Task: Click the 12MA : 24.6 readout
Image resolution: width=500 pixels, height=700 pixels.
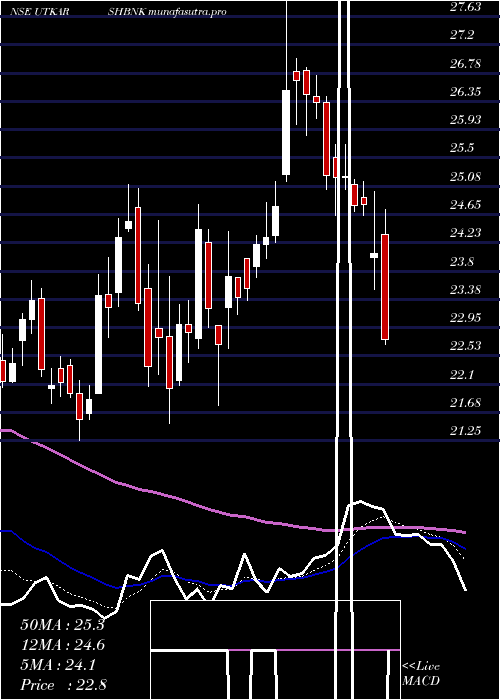Action: [62, 645]
